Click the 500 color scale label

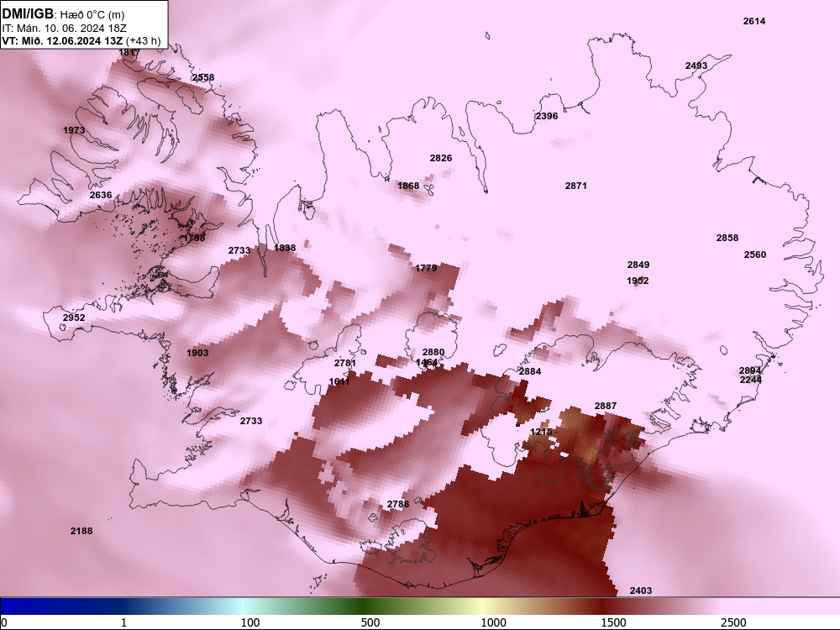(370, 622)
